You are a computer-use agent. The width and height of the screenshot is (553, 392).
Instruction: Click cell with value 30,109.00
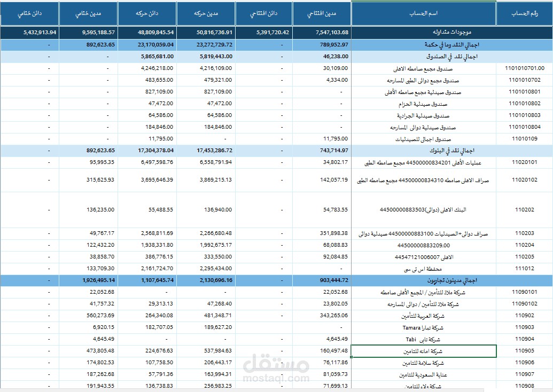click(x=336, y=68)
